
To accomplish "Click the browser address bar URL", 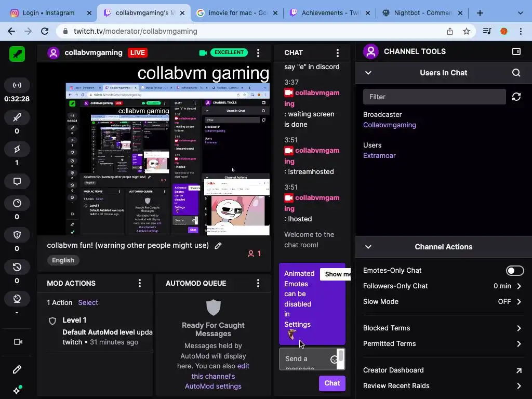I will (x=135, y=31).
